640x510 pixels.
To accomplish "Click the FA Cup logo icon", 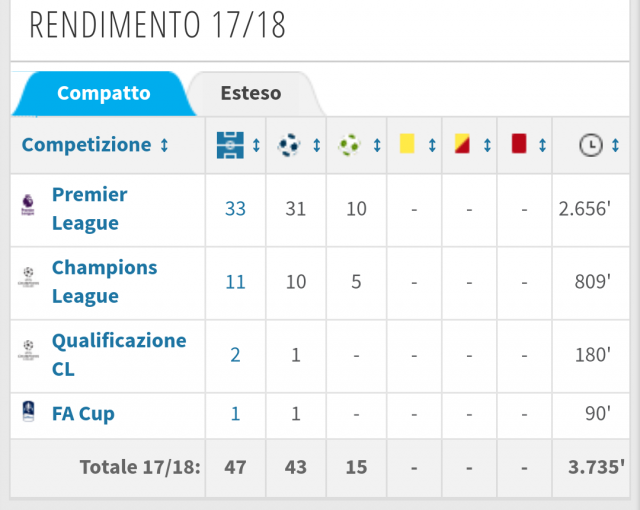I will 27,413.
